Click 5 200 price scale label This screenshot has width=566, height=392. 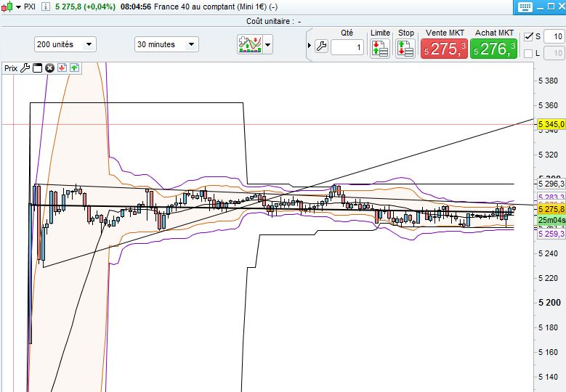(x=549, y=303)
